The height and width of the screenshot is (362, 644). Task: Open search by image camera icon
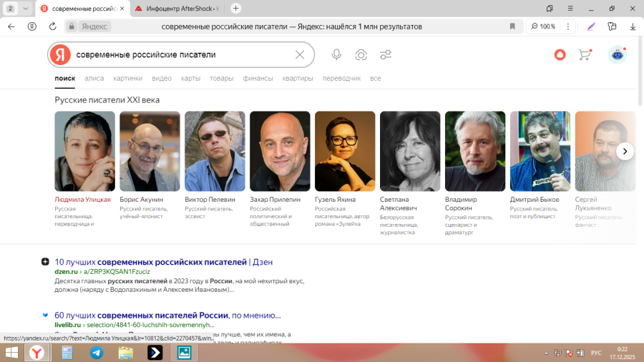pyautogui.click(x=361, y=55)
